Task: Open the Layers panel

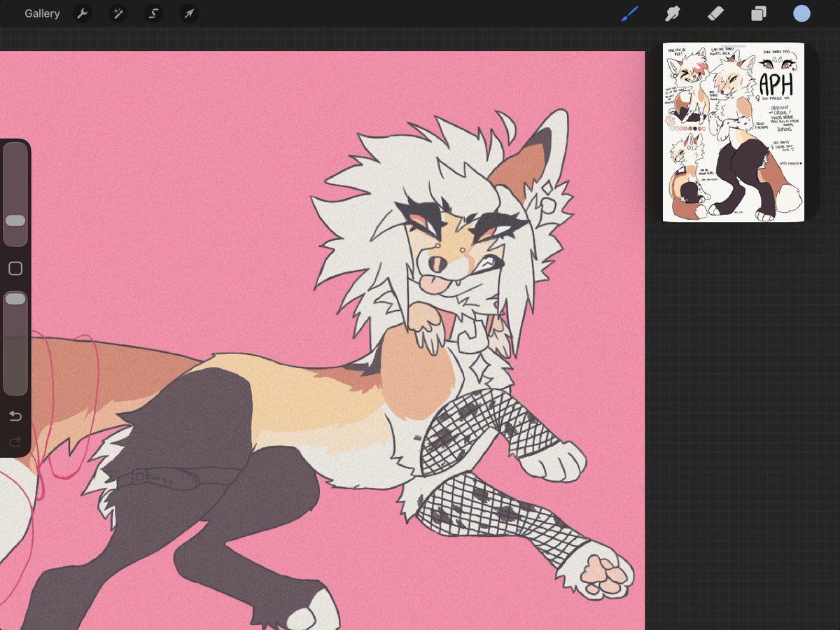Action: pos(759,13)
